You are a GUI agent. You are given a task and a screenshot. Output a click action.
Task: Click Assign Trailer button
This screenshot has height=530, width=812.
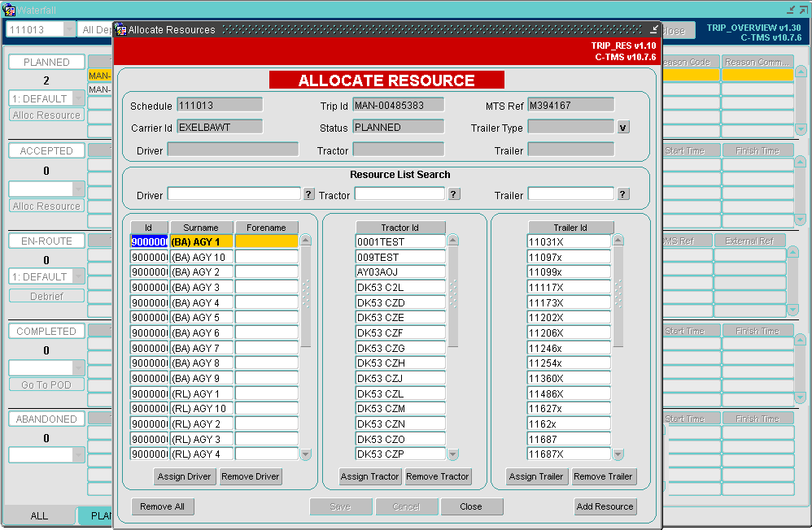tap(536, 476)
